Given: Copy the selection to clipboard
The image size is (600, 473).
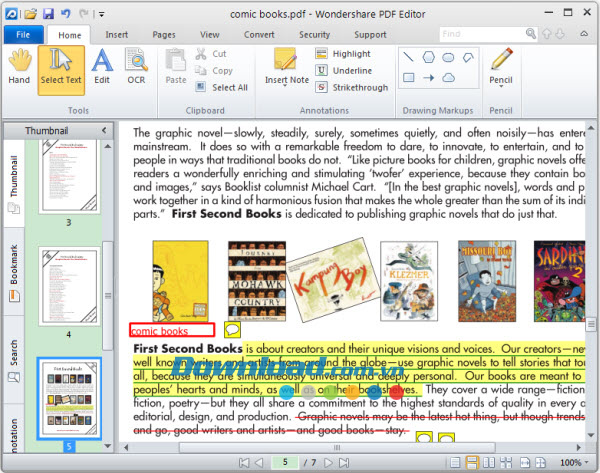Looking at the screenshot, I should [214, 71].
